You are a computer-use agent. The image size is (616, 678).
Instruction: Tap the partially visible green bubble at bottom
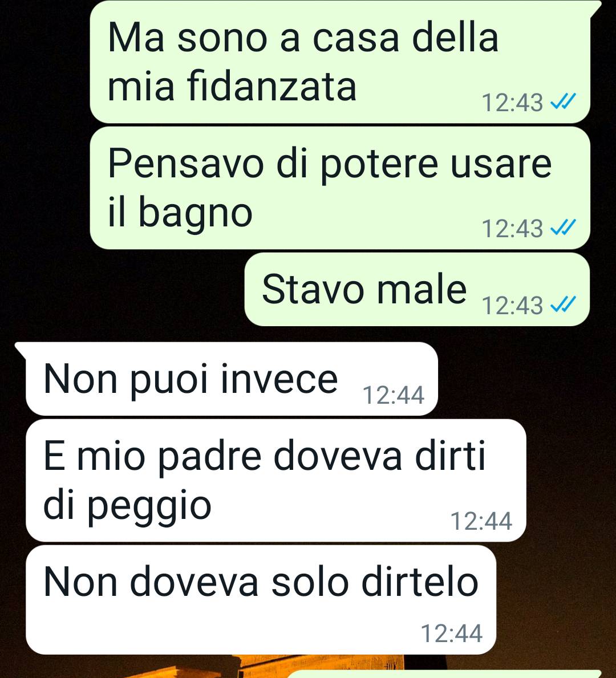point(443,674)
